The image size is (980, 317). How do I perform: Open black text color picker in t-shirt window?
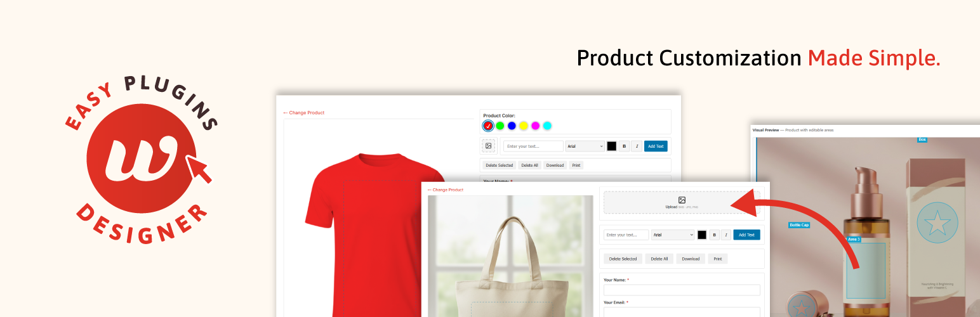(612, 146)
